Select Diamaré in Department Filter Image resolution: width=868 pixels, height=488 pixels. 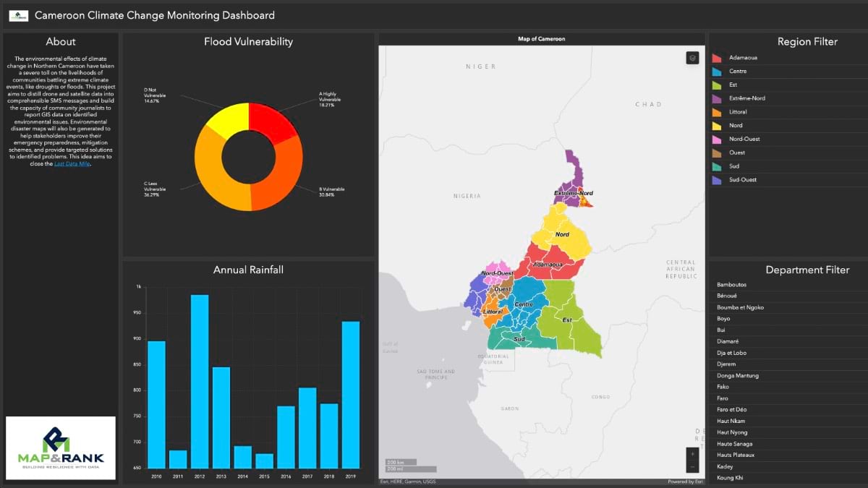coord(787,341)
